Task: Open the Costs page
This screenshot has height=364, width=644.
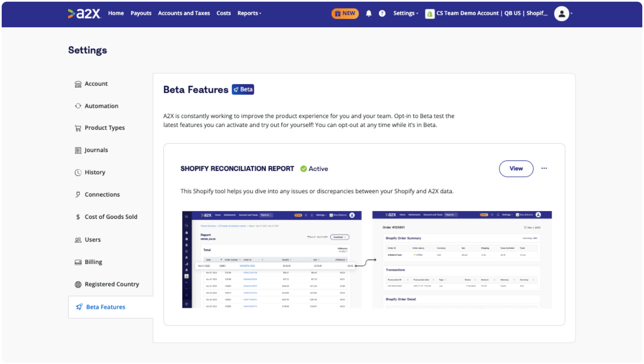Action: (224, 13)
